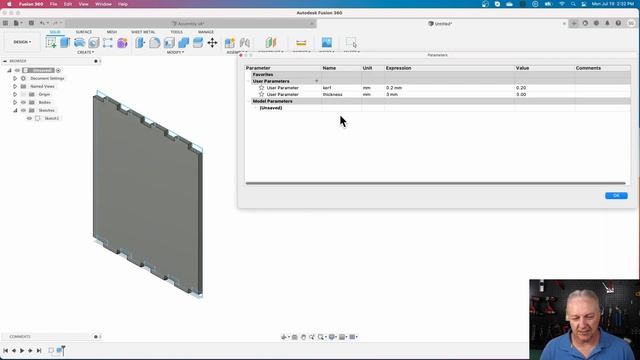Image resolution: width=640 pixels, height=360 pixels.
Task: Toggle visibility eye of root component
Action: [x=17, y=70]
